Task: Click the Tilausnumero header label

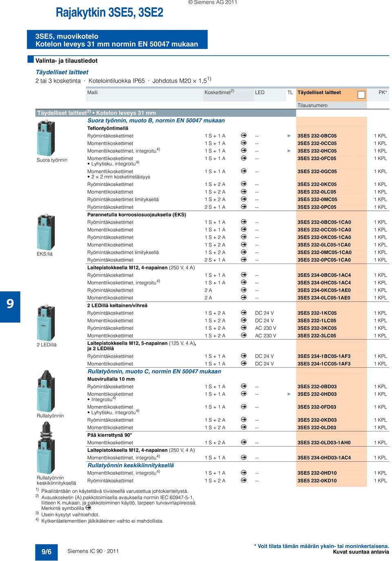Action: (x=312, y=105)
